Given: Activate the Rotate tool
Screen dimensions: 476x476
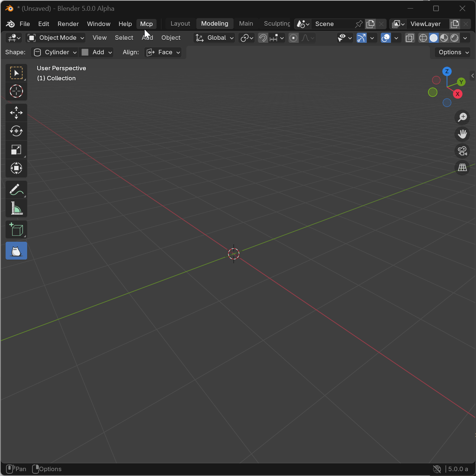Looking at the screenshot, I should pyautogui.click(x=16, y=131).
